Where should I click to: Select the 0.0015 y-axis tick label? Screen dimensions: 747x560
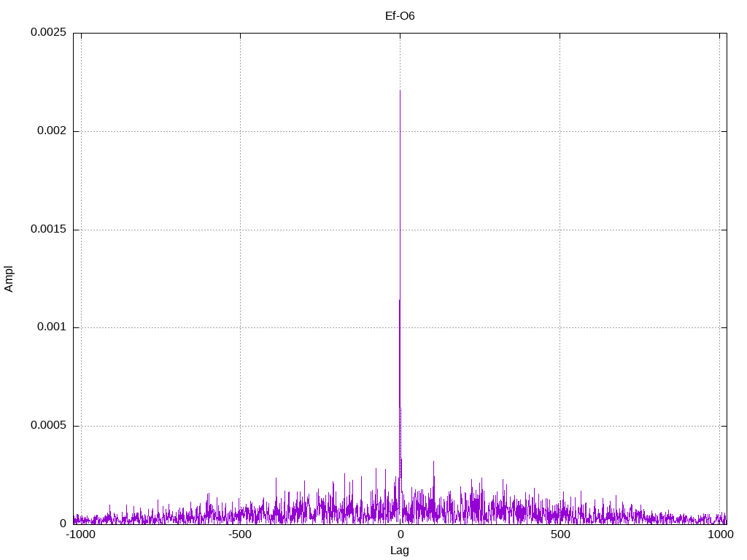[49, 229]
